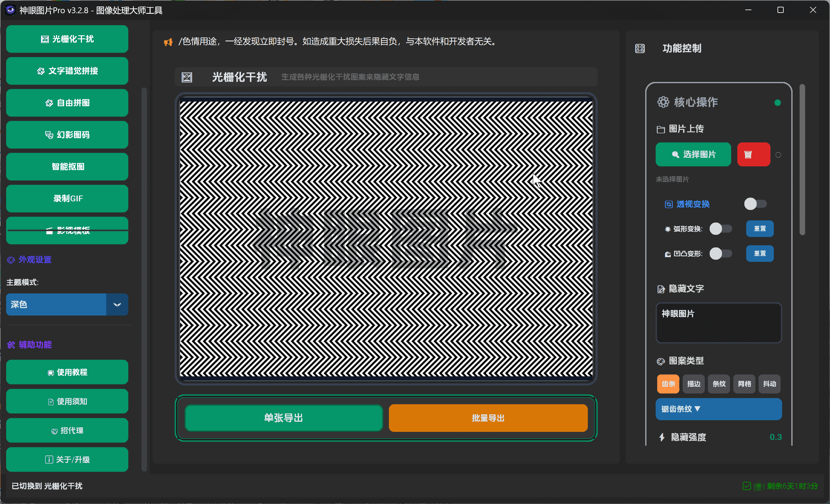Enable the 透视变换 switch
Image resolution: width=830 pixels, height=504 pixels.
point(754,204)
